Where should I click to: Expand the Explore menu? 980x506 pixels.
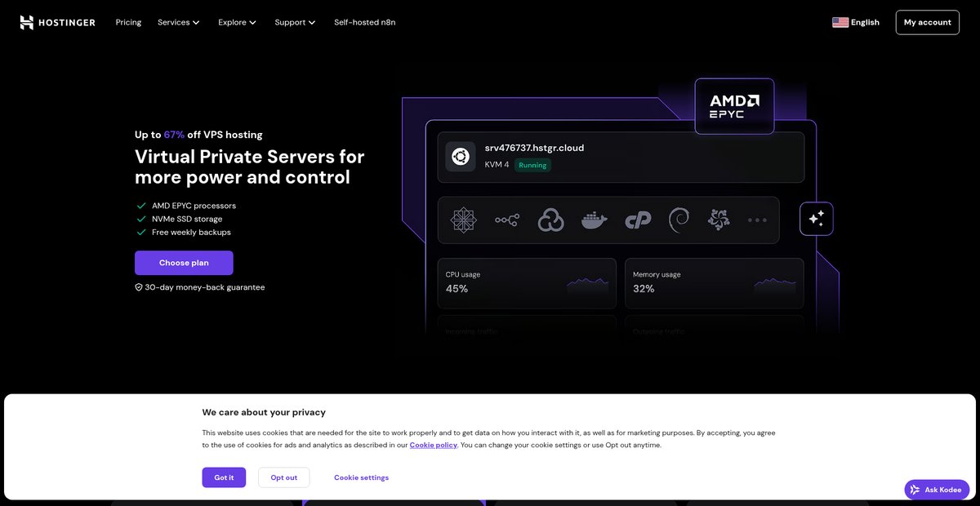click(x=237, y=22)
